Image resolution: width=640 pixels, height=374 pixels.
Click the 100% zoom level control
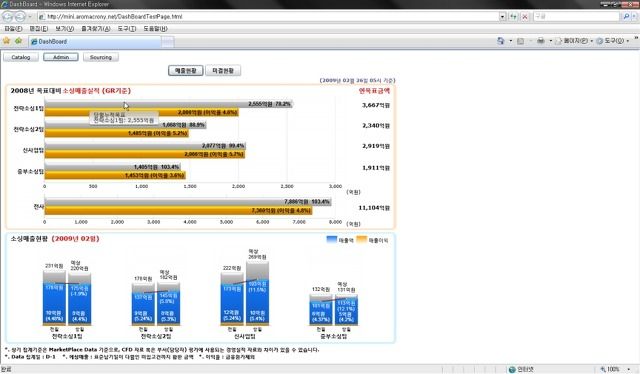610,369
